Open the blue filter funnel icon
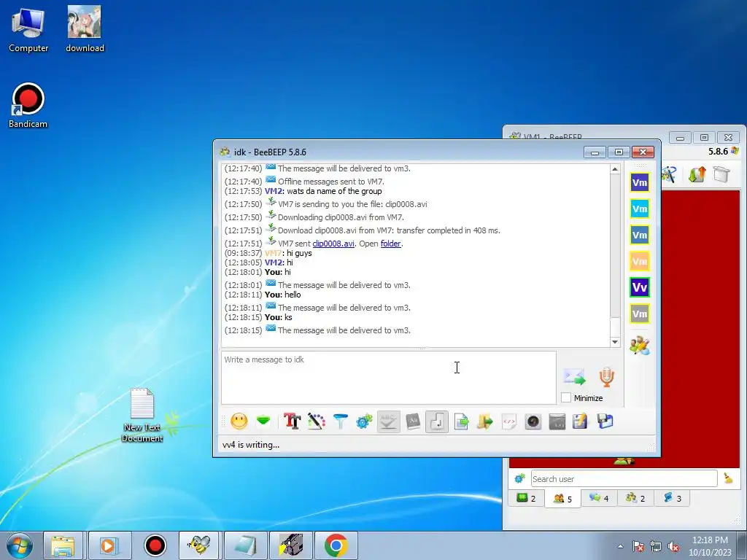The width and height of the screenshot is (747, 560). pyautogui.click(x=340, y=421)
